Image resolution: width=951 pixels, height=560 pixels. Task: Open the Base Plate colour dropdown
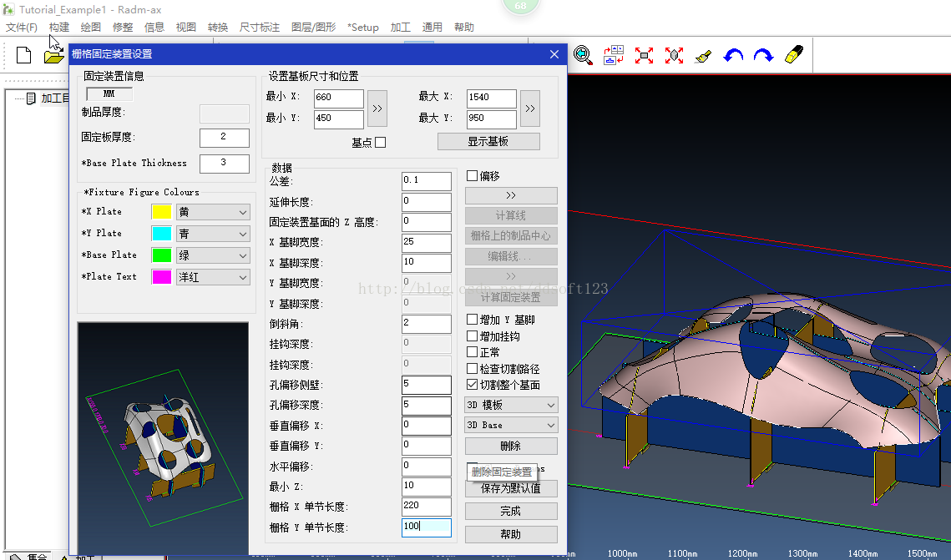[x=214, y=255]
